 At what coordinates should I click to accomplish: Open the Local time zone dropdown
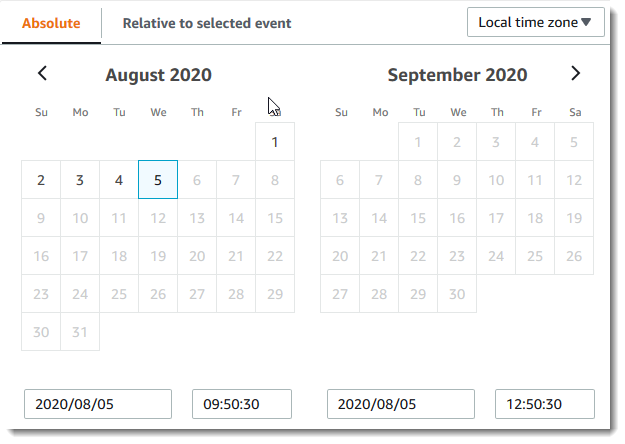[x=535, y=22]
